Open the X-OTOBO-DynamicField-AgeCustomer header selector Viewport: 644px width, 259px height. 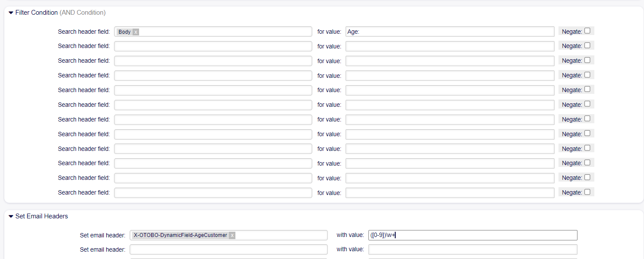[x=281, y=235]
